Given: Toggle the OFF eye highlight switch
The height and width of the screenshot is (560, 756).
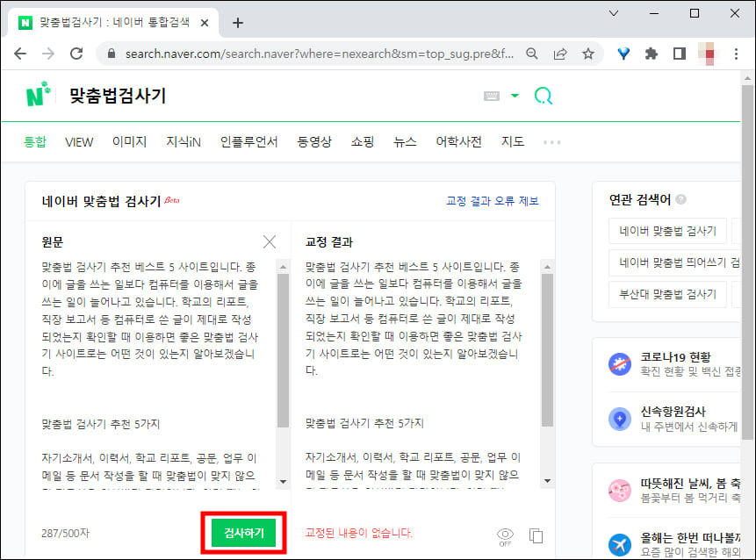Looking at the screenshot, I should 505,534.
